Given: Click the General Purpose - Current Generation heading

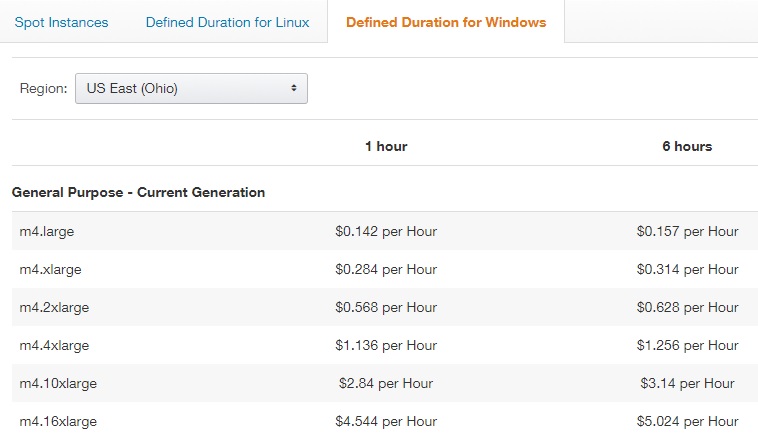Looking at the screenshot, I should [x=138, y=192].
